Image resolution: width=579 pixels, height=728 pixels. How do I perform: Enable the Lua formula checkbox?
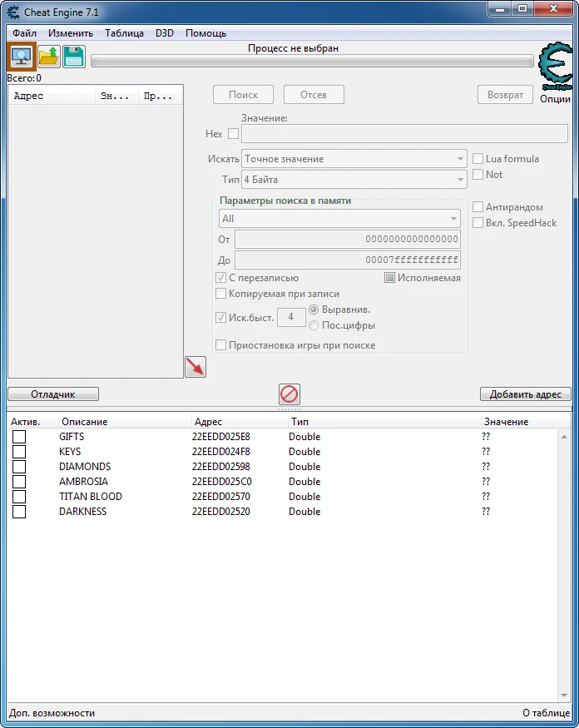478,159
